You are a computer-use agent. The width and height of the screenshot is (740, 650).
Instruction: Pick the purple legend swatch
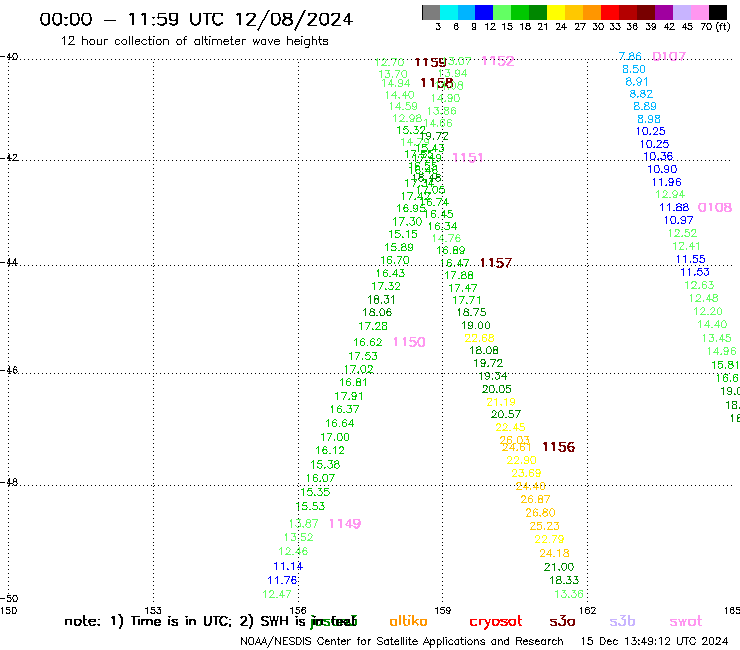point(664,12)
